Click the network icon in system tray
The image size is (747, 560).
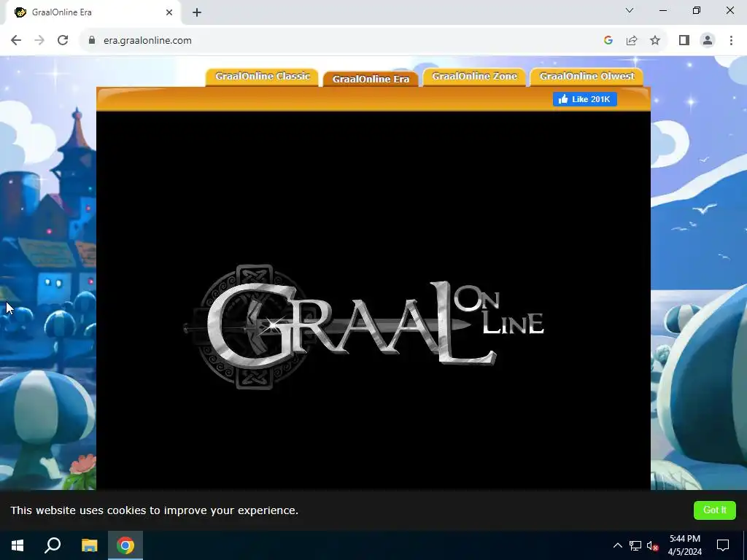(x=635, y=545)
